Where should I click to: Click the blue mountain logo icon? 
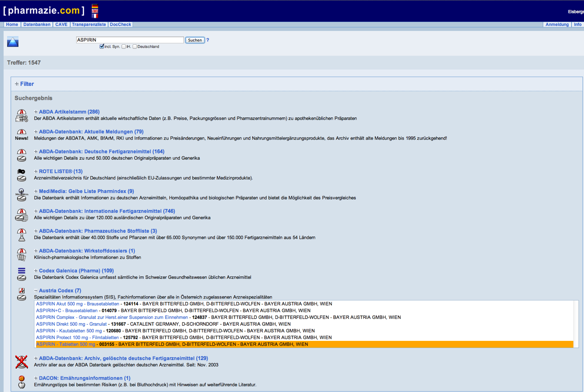pyautogui.click(x=13, y=42)
